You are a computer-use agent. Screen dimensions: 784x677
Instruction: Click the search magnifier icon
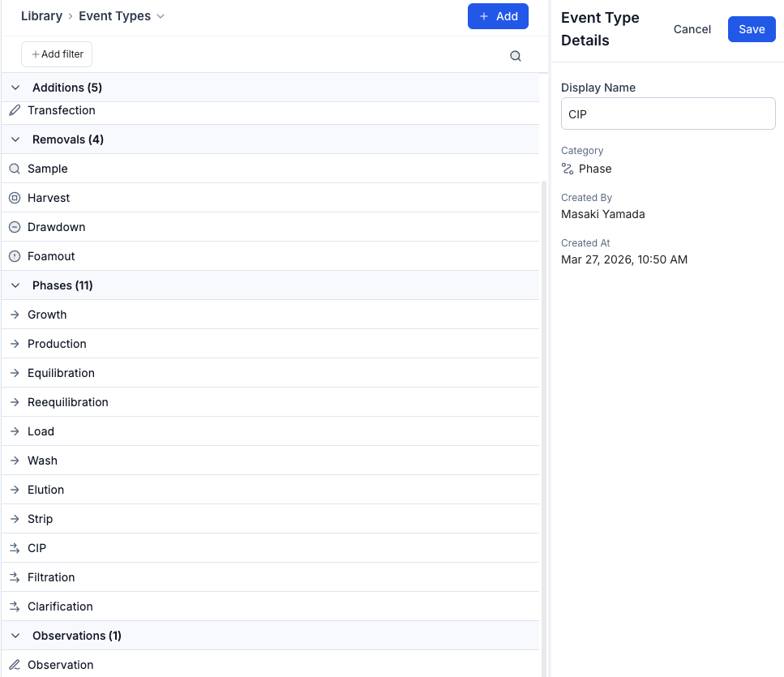(515, 56)
